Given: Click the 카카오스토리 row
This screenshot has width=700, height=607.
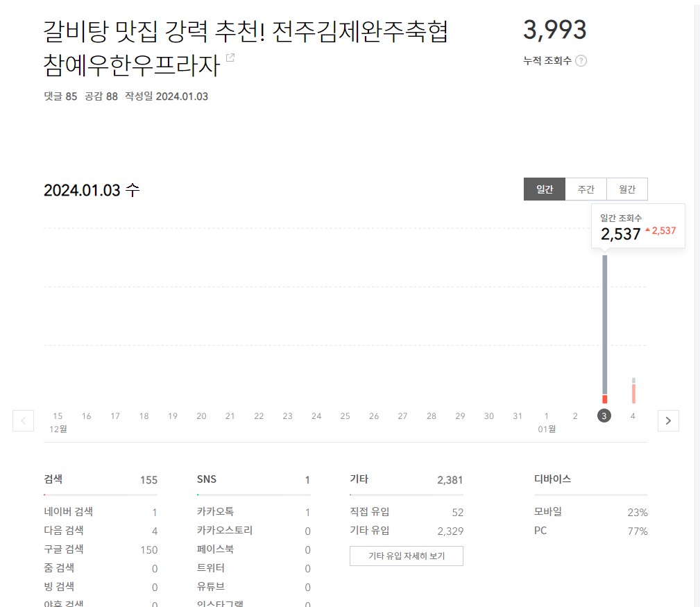Looking at the screenshot, I should point(254,531).
